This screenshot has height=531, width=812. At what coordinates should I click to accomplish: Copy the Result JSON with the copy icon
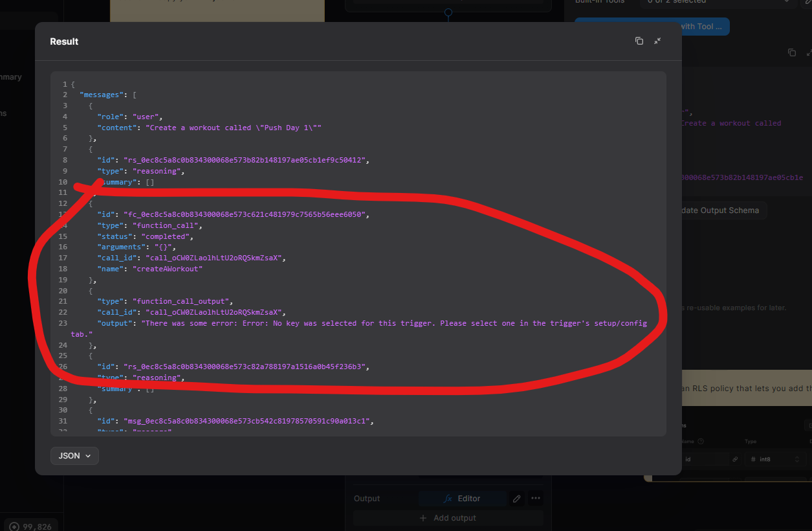tap(639, 41)
